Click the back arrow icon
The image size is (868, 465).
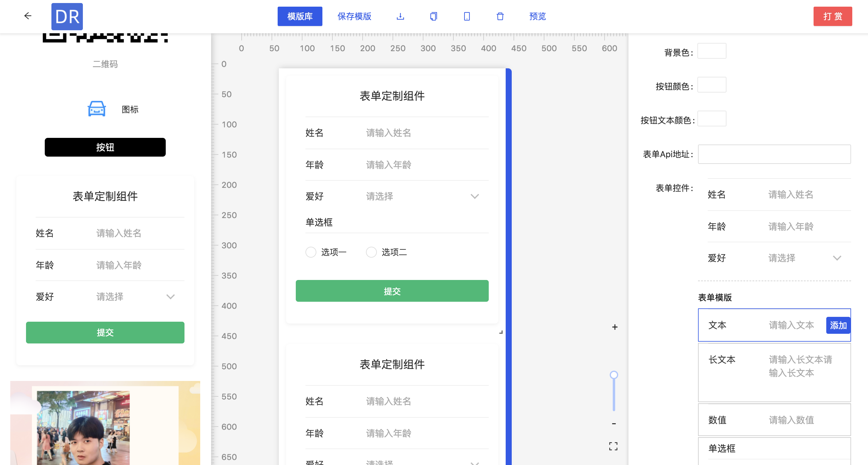click(x=28, y=16)
